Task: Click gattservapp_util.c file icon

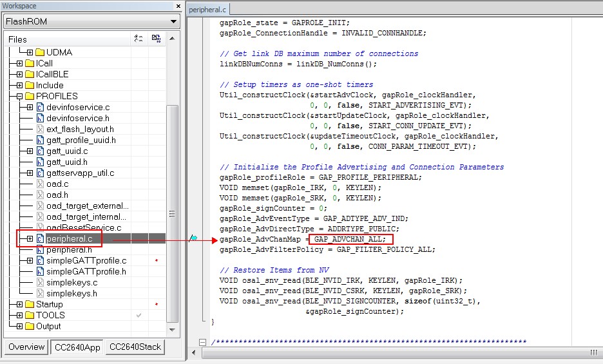Action: click(40, 173)
